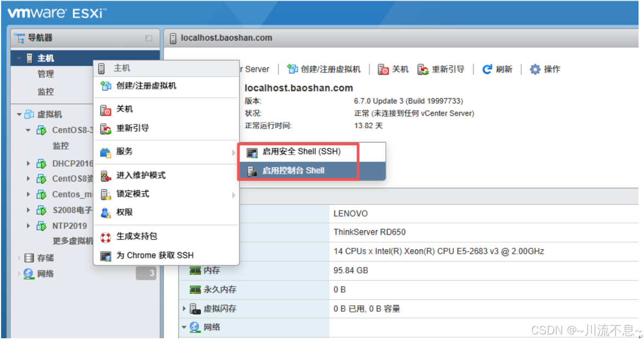This screenshot has height=341, width=644.
Task: Choose 权限 (permissions) in the context menu
Action: pos(166,212)
